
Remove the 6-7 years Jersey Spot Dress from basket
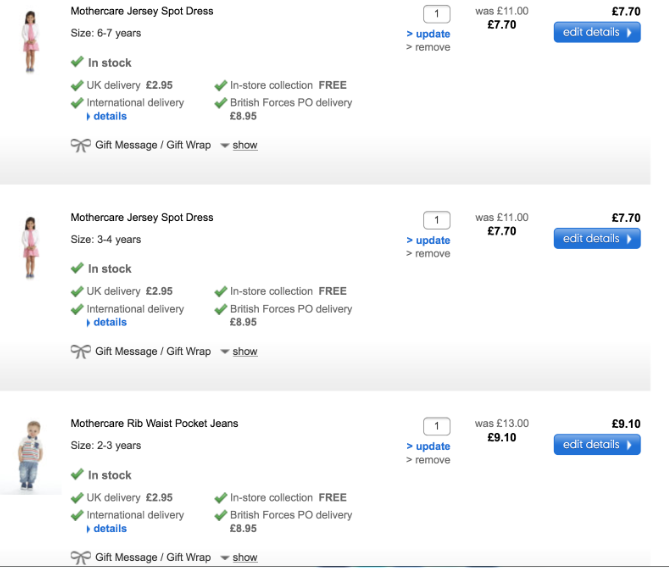tap(432, 48)
